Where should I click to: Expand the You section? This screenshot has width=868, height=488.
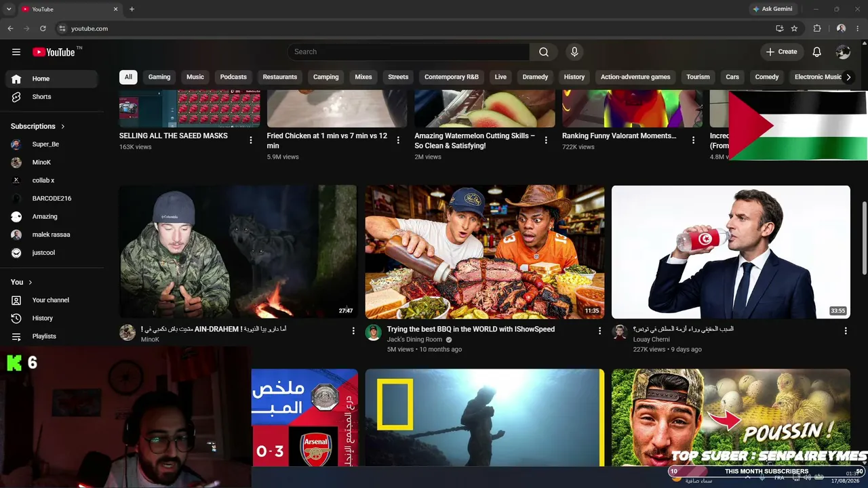pyautogui.click(x=22, y=282)
